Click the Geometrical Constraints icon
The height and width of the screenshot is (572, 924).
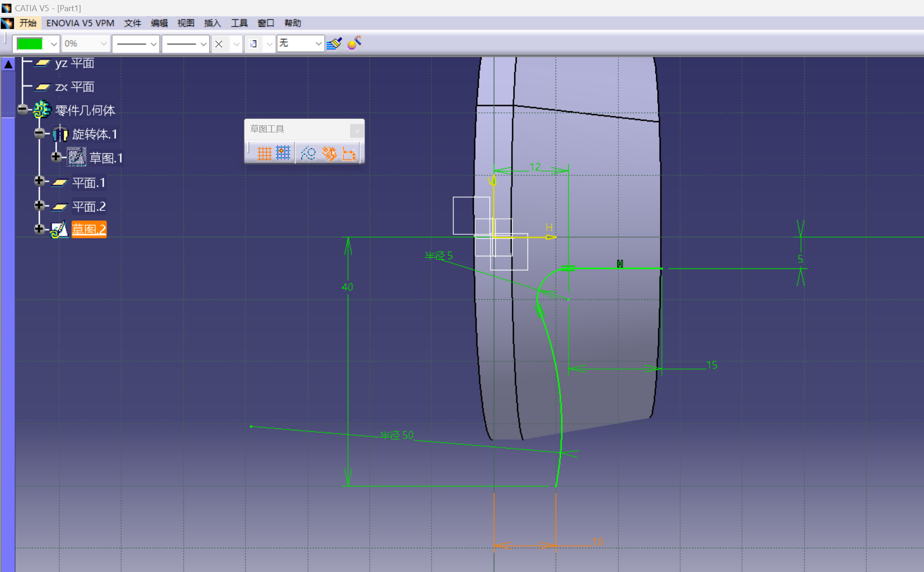(330, 153)
